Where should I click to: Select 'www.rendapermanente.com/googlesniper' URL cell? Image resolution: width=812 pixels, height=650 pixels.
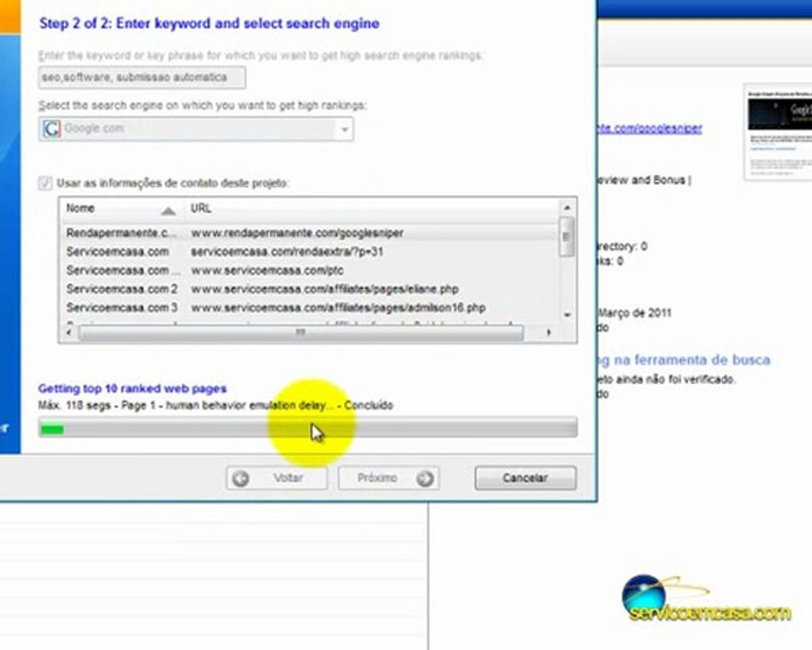click(x=297, y=233)
